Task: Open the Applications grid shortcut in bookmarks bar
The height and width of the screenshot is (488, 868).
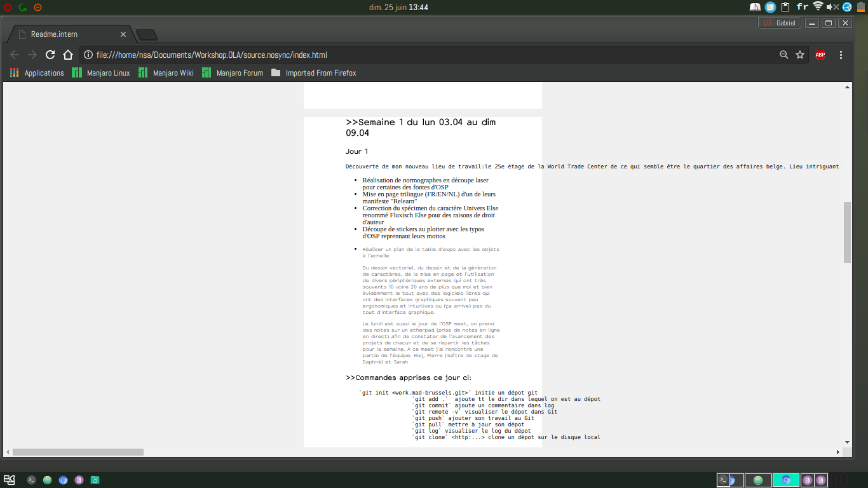Action: click(37, 73)
